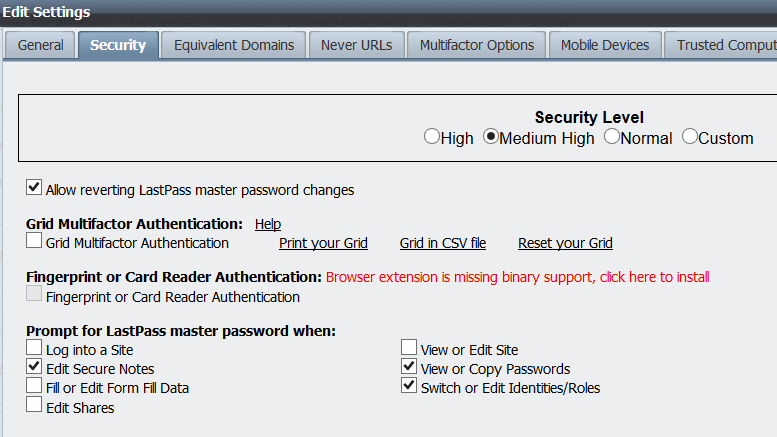Select Medium High security level
This screenshot has height=437, width=777.
pos(491,136)
